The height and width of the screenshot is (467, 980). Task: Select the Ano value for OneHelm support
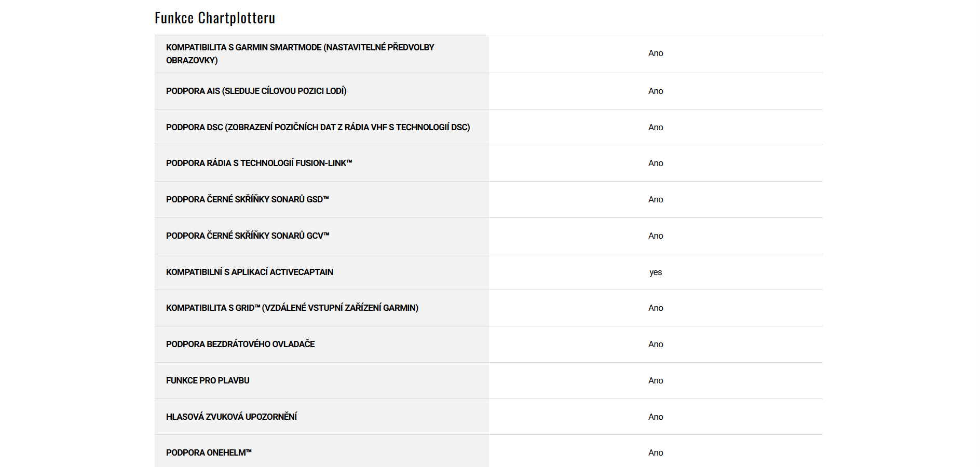coord(656,453)
